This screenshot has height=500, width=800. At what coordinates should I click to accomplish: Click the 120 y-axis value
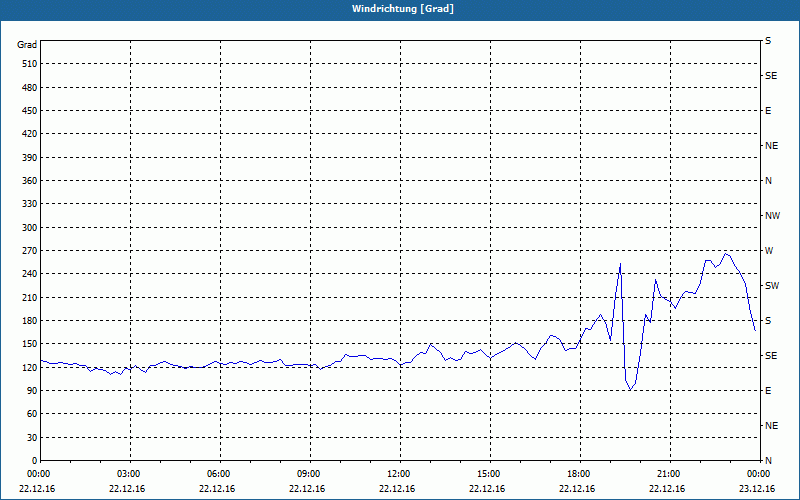point(30,367)
